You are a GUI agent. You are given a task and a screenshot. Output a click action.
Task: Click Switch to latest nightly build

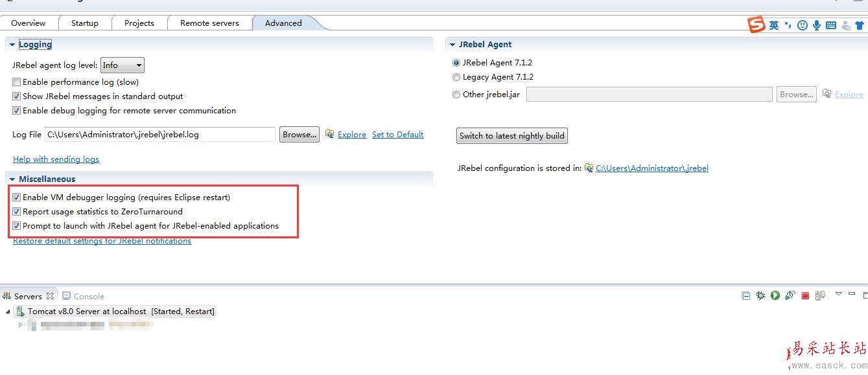(x=512, y=136)
